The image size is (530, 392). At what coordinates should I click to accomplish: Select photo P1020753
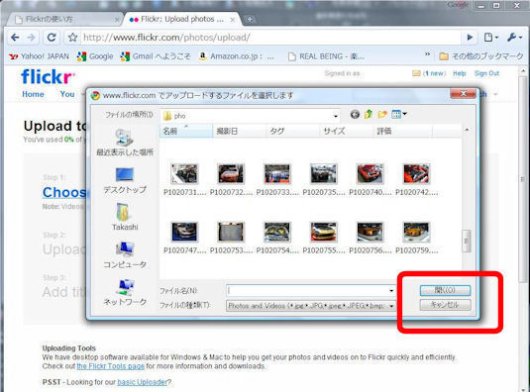click(231, 238)
